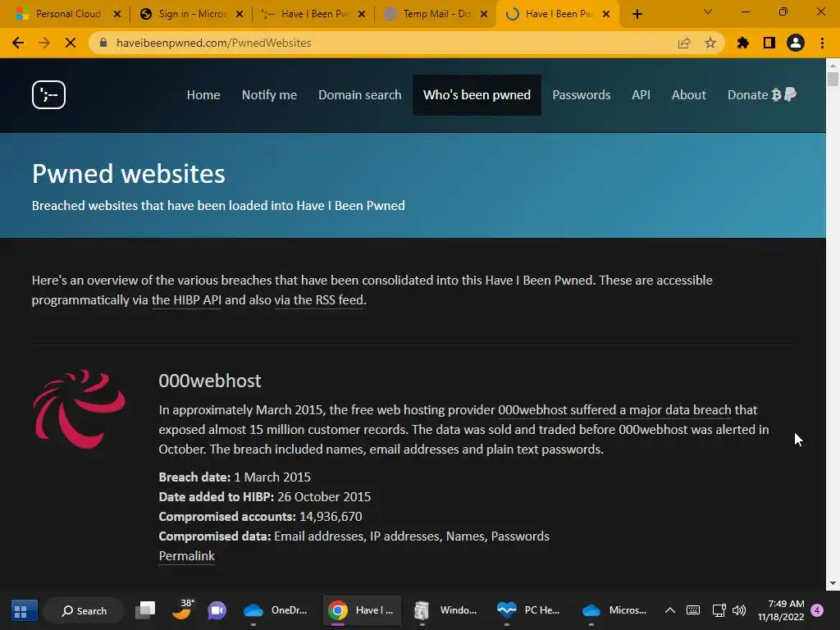Click the touch keyboard tray icon

point(693,610)
